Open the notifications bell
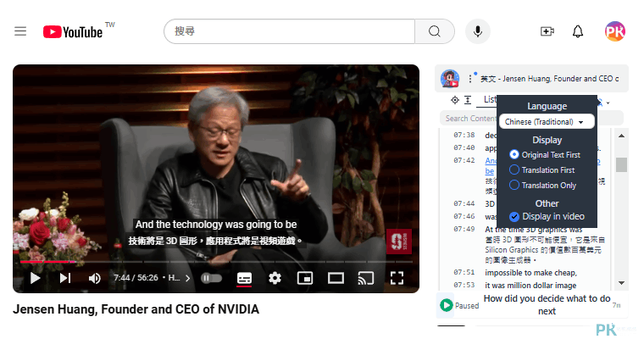Image resolution: width=644 pixels, height=339 pixels. tap(578, 31)
